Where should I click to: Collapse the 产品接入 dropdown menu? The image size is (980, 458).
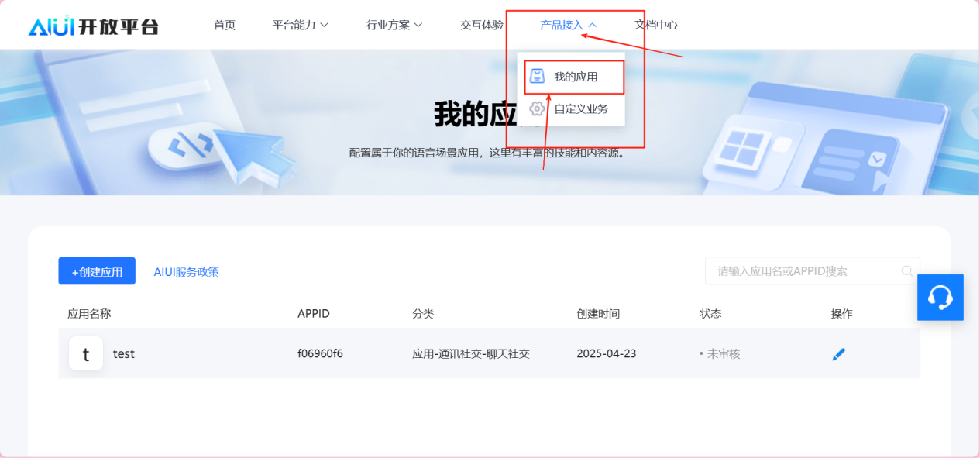(568, 25)
